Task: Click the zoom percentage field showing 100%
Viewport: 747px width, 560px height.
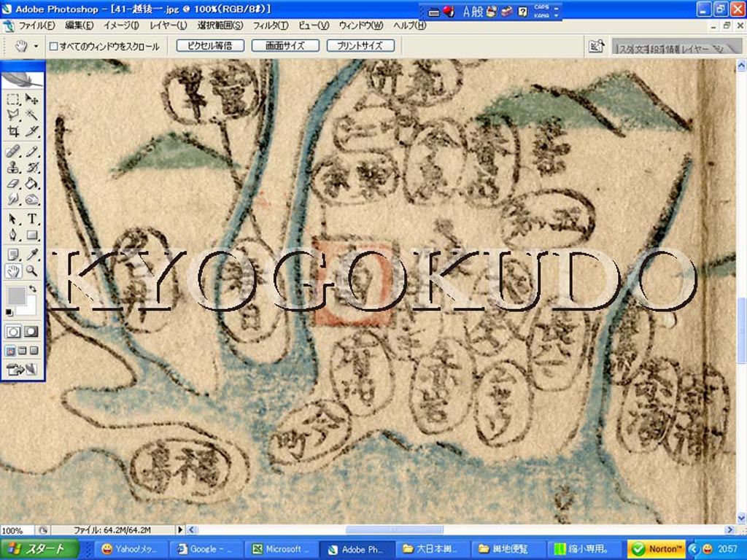Action: click(x=17, y=530)
